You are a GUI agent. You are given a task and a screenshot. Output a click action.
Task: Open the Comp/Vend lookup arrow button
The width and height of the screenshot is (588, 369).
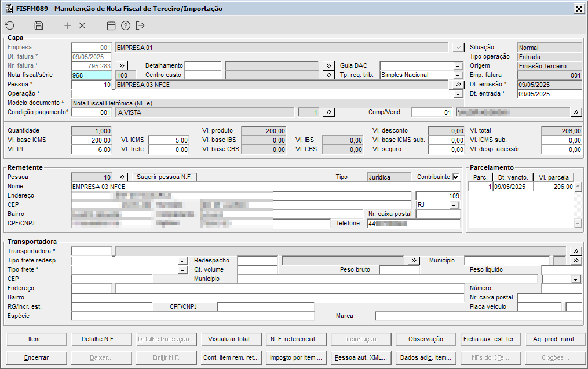(x=576, y=112)
